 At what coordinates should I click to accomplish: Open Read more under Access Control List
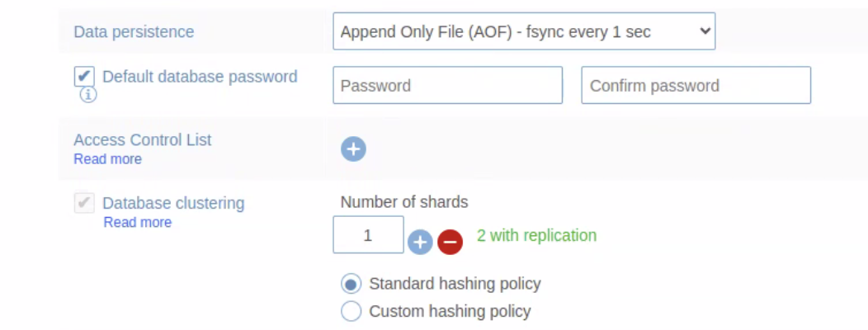(x=107, y=159)
